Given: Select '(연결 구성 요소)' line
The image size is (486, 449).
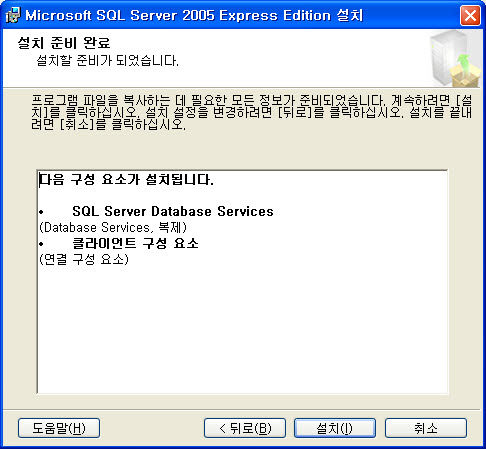Looking at the screenshot, I should coord(84,259).
